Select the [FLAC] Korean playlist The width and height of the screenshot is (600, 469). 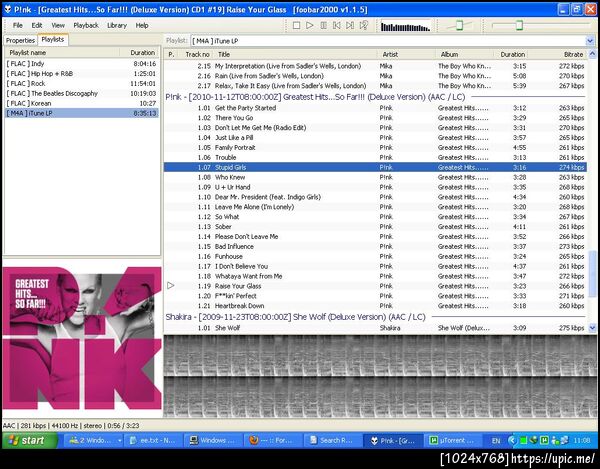point(81,103)
